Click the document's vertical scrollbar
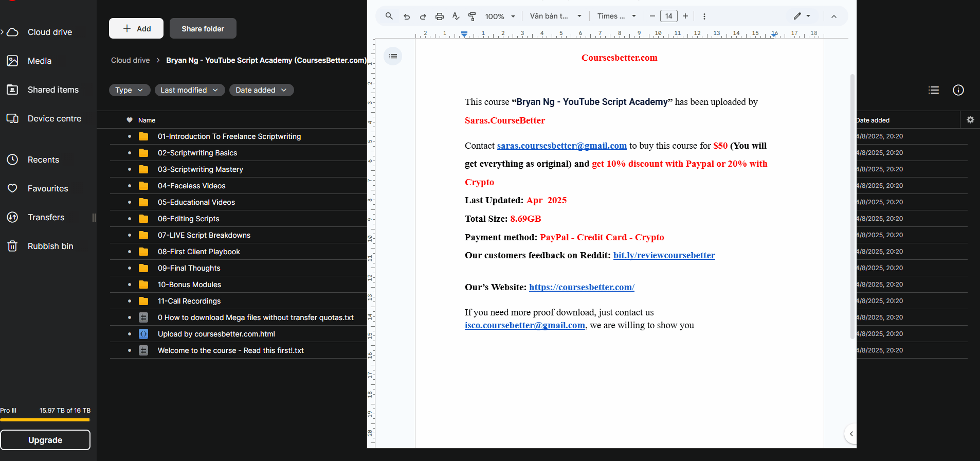The image size is (980, 461). tap(852, 206)
